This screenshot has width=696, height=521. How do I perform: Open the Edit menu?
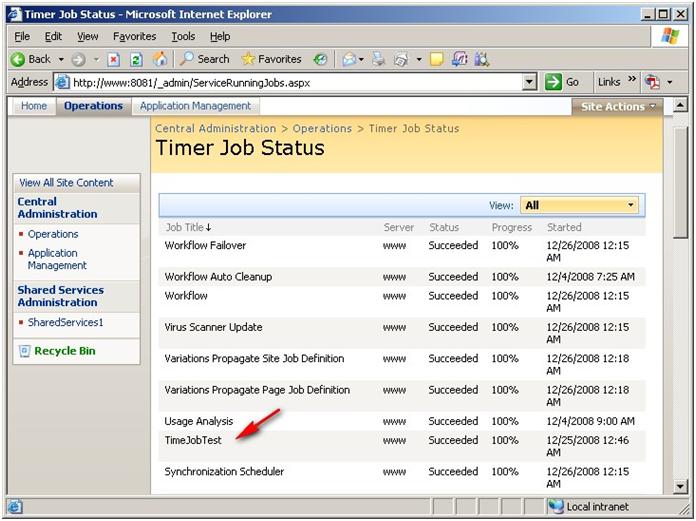click(x=53, y=36)
